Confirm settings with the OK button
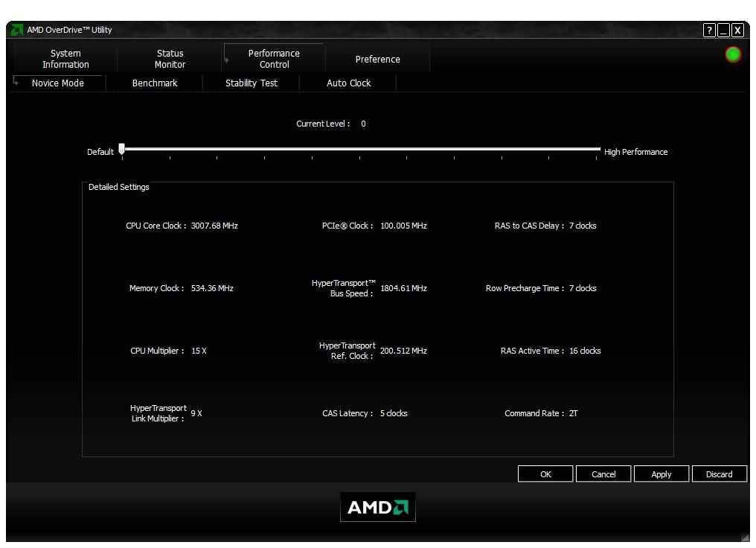This screenshot has width=756, height=548. [545, 474]
